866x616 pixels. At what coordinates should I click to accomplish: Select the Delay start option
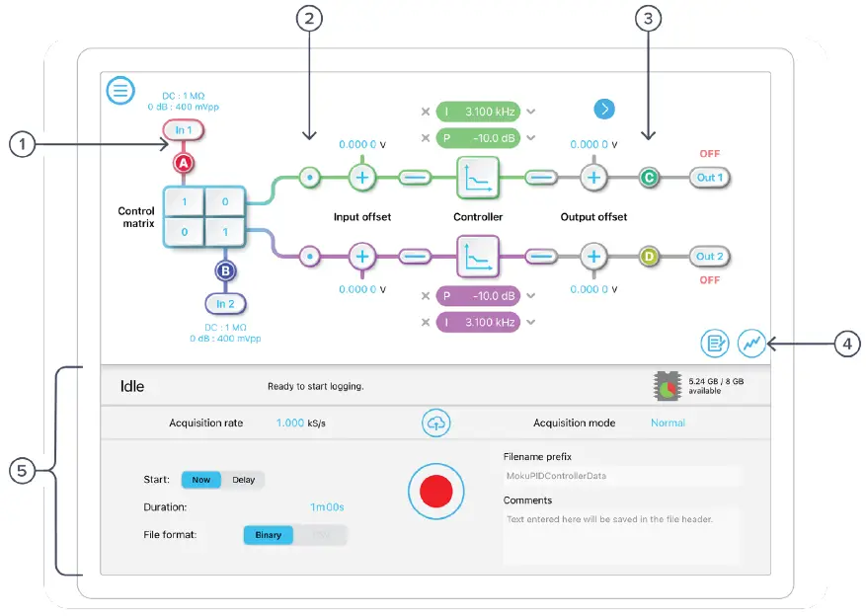click(x=244, y=480)
